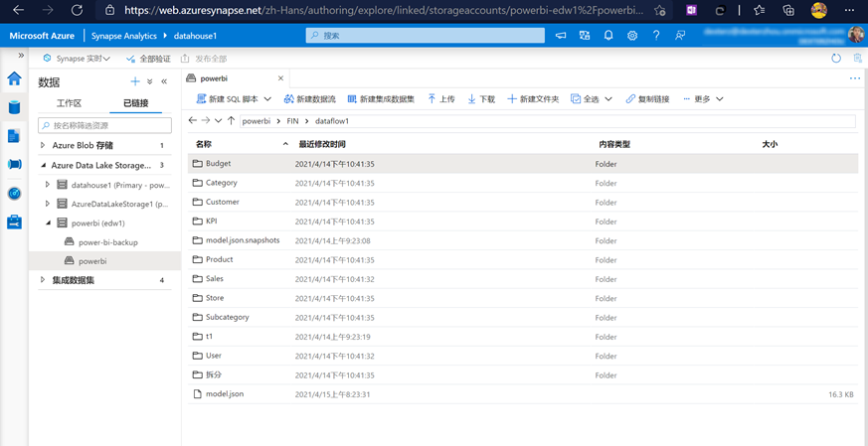
Task: Click the add new resource plus icon
Action: click(135, 81)
